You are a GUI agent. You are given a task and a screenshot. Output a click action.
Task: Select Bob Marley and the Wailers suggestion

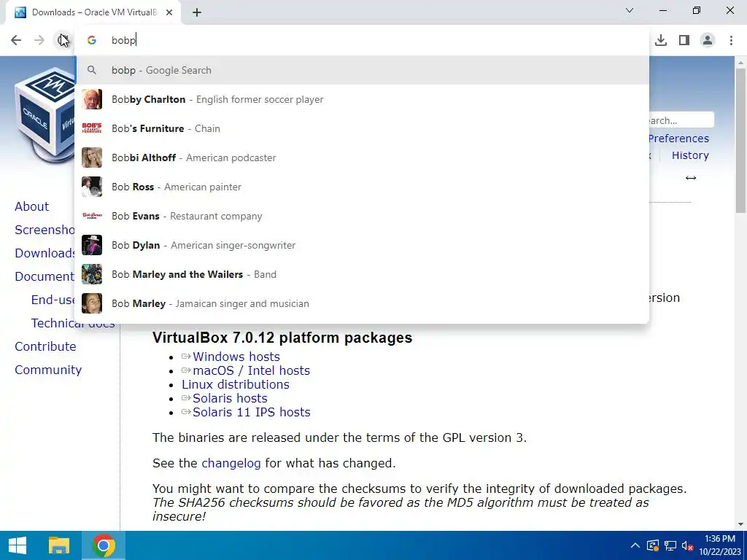[362, 274]
